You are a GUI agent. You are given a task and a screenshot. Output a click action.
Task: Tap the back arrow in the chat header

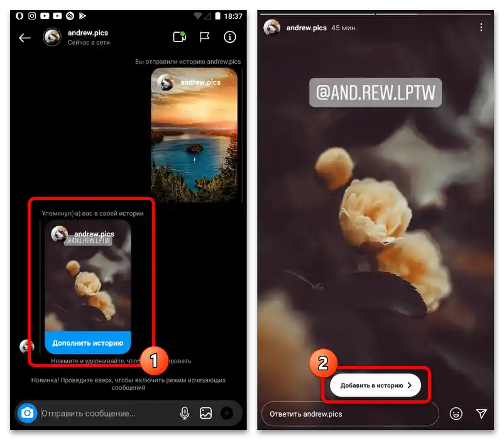point(25,38)
